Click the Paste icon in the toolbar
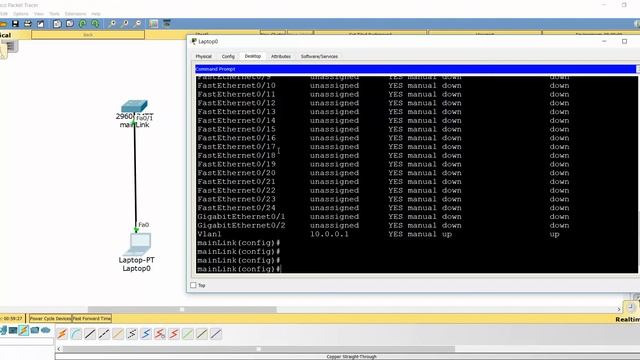 70,24
